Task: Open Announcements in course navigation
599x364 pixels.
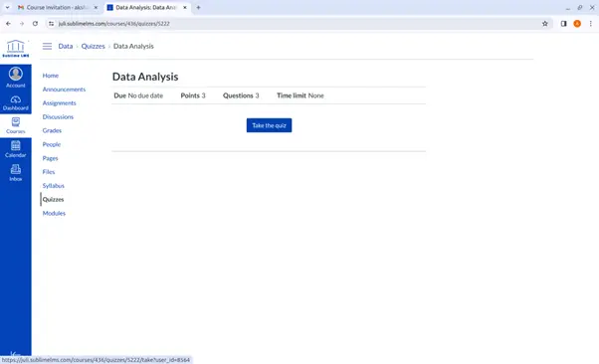Action: click(64, 90)
